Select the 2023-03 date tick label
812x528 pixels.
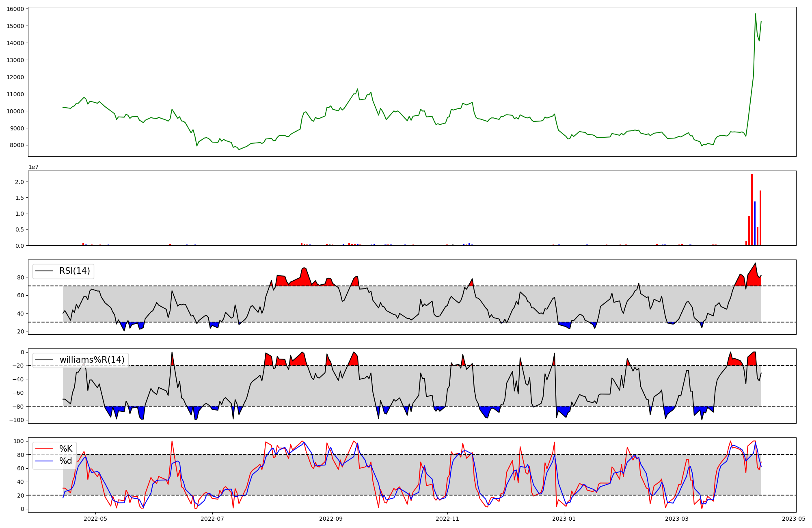click(x=677, y=519)
